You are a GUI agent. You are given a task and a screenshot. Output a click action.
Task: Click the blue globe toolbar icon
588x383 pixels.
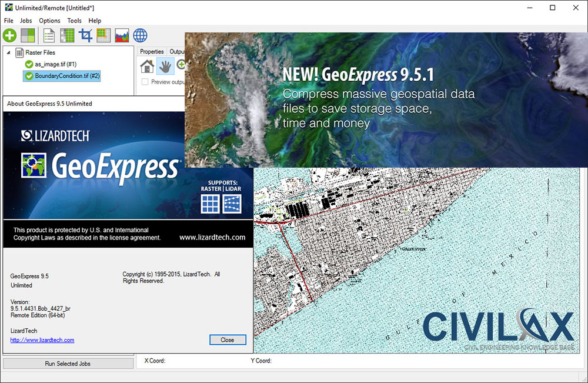point(141,36)
